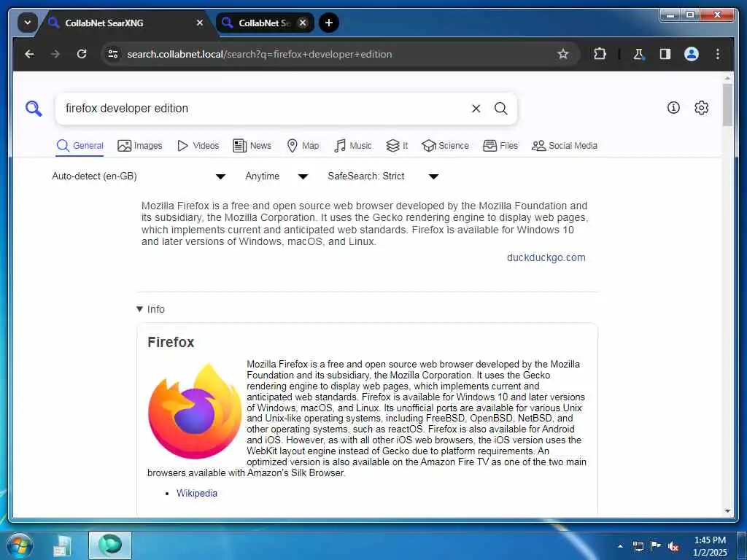This screenshot has width=747, height=560.
Task: Click the muted volume tray icon
Action: coord(673,546)
